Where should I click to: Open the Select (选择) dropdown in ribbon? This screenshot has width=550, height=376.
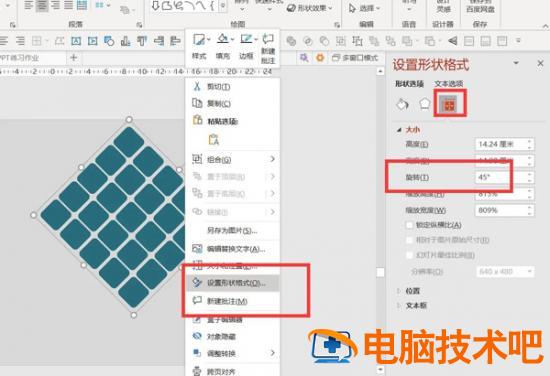click(365, 8)
